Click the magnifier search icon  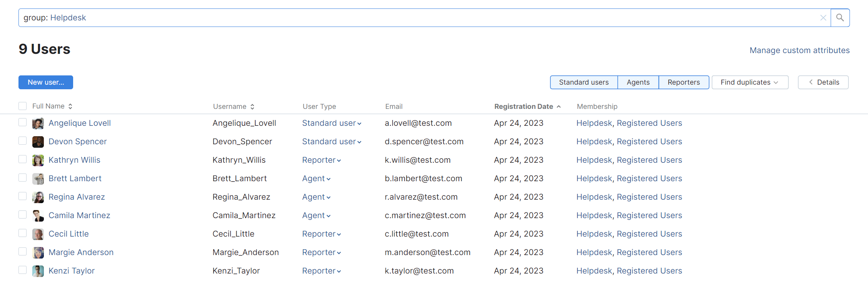(x=840, y=18)
